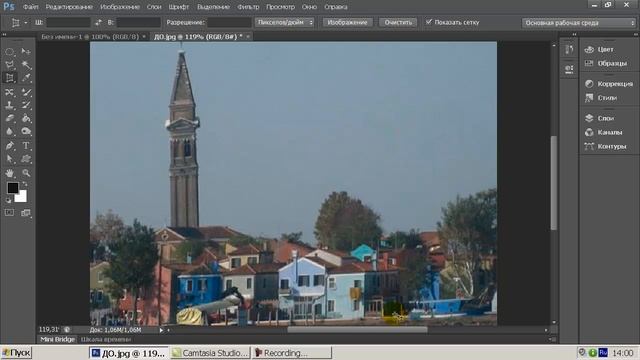The width and height of the screenshot is (640, 360).
Task: Click the Очистить button
Action: [x=398, y=22]
